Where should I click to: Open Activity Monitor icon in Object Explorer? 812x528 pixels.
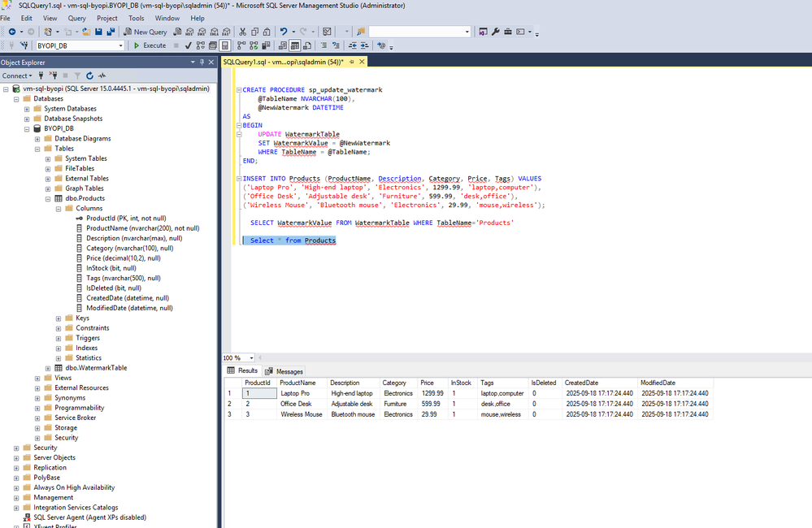click(x=102, y=76)
